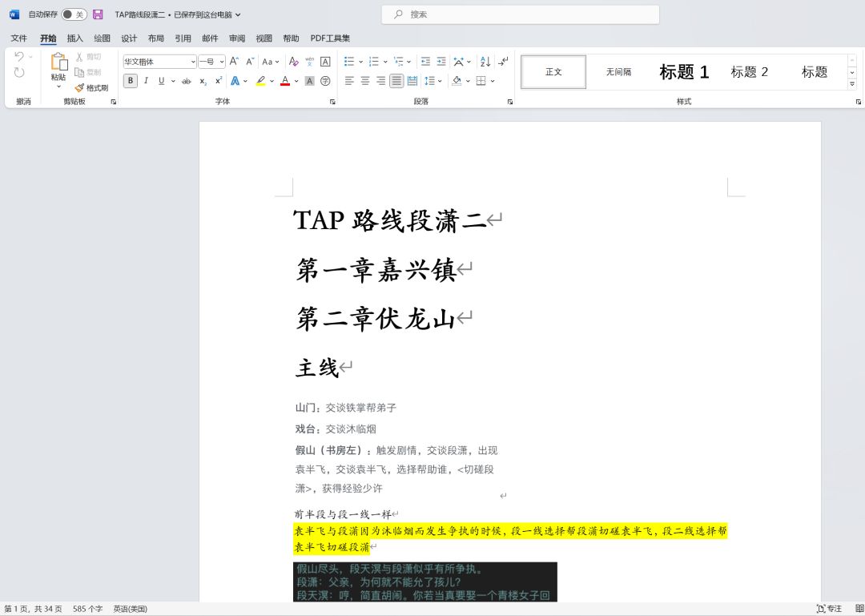This screenshot has width=865, height=616.
Task: Toggle italic formatting
Action: point(146,80)
